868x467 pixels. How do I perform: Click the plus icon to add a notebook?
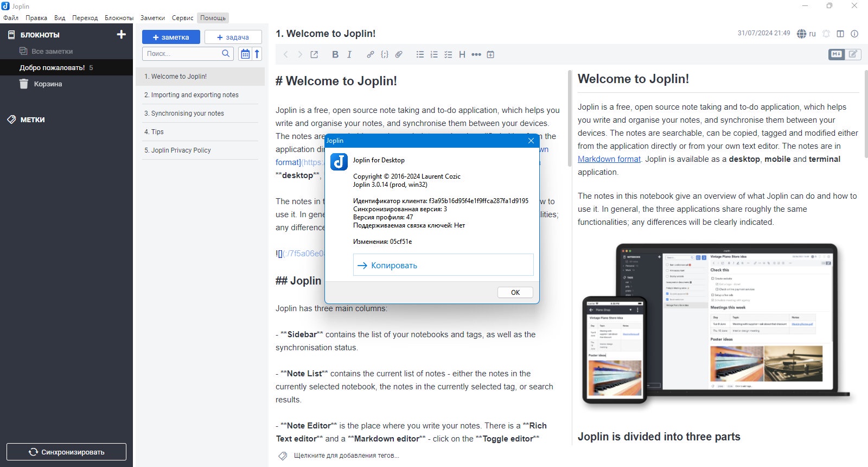[121, 35]
